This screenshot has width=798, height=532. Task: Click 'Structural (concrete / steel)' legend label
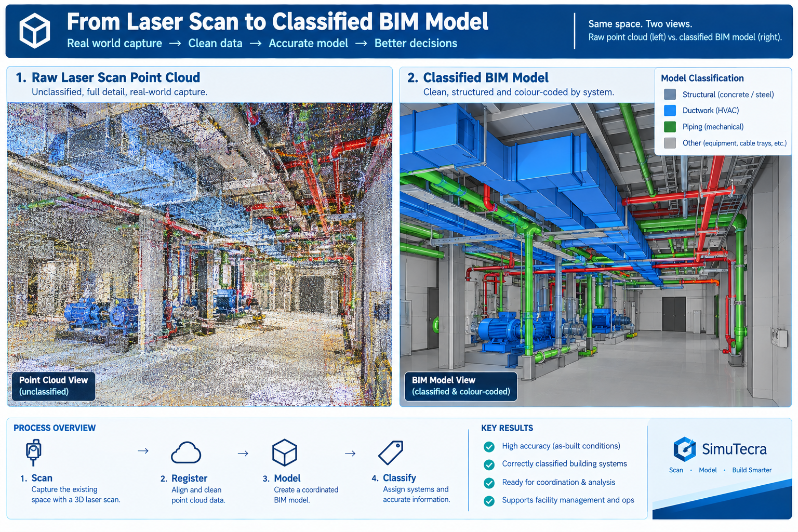[728, 95]
